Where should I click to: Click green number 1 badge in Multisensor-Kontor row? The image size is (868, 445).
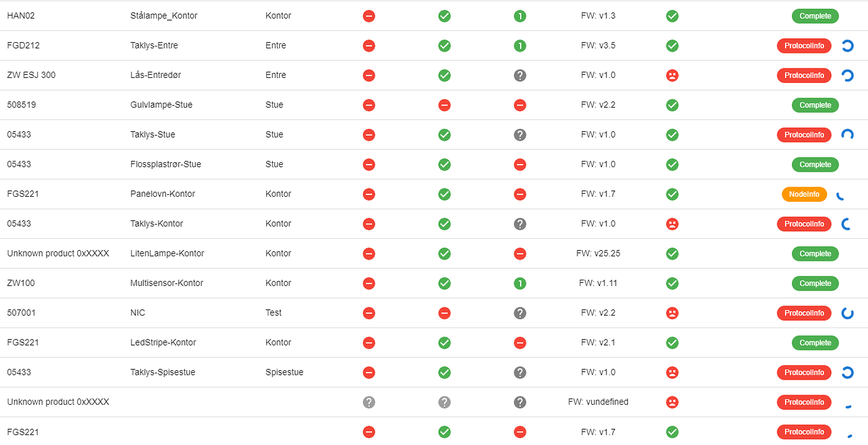(x=520, y=283)
